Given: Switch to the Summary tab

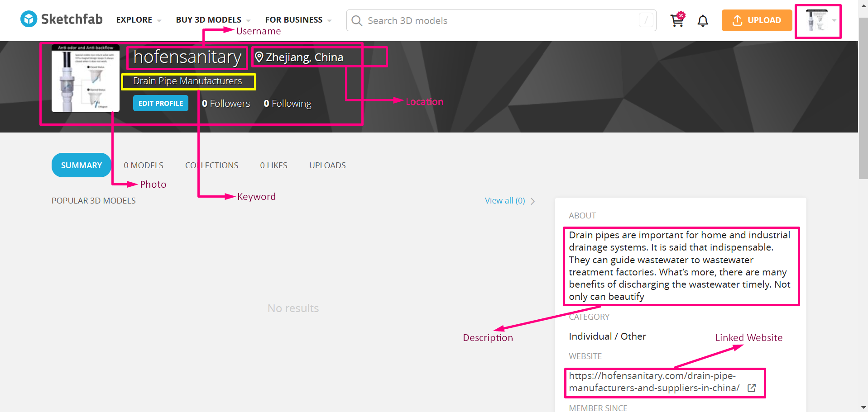Looking at the screenshot, I should [82, 165].
